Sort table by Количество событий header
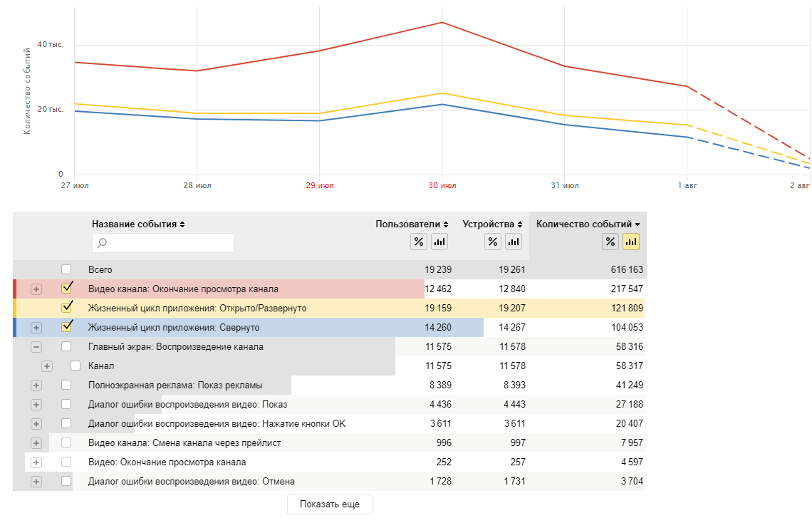Viewport: 812px width, 528px height. click(588, 224)
